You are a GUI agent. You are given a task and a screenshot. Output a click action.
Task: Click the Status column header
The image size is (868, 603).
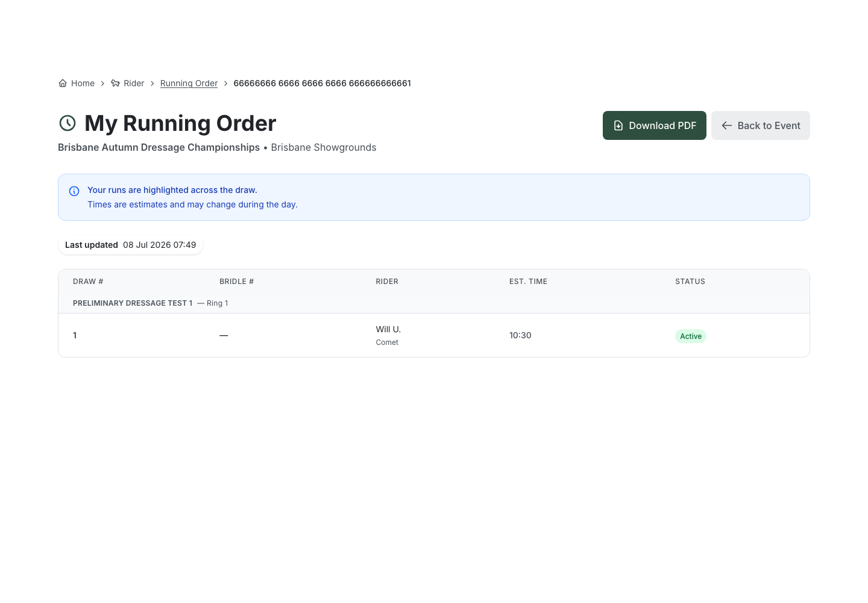[x=690, y=282]
